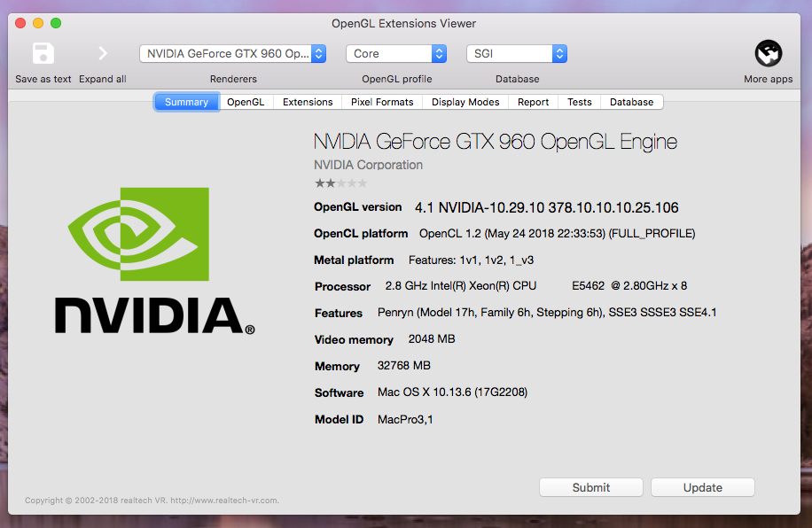Click the MacPro3,1 model ID value

pyautogui.click(x=405, y=419)
